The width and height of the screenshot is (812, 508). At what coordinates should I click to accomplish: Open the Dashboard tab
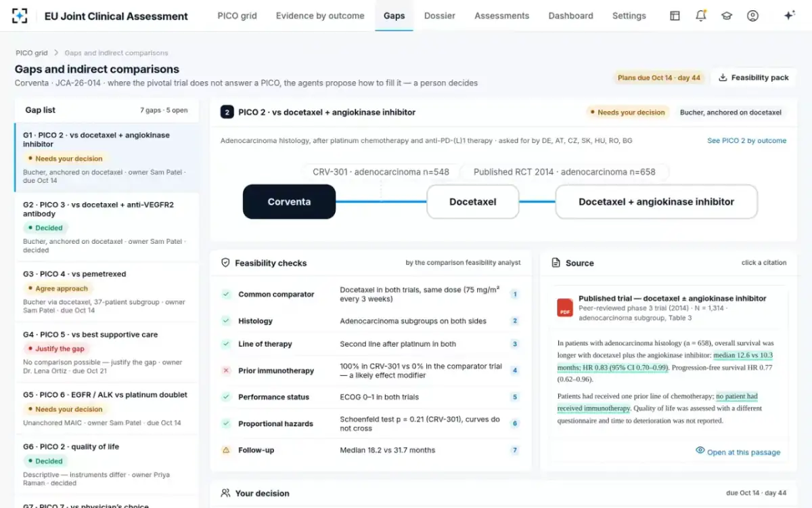[x=571, y=16]
